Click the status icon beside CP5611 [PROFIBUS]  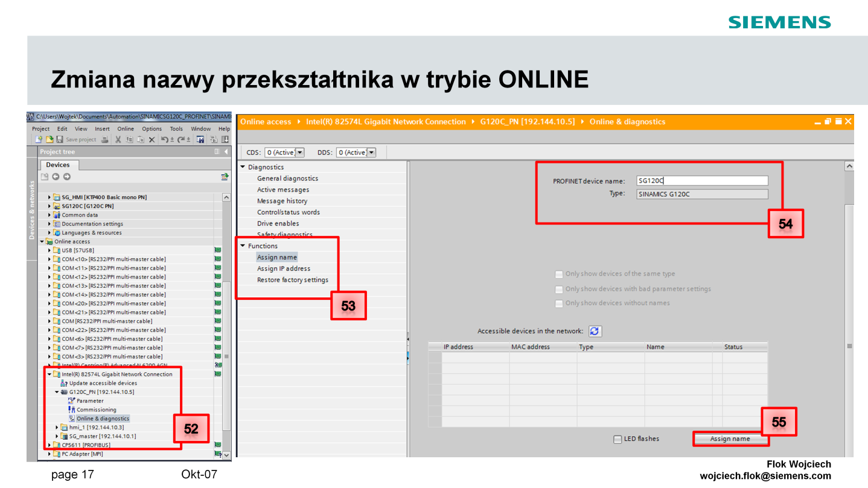(218, 445)
